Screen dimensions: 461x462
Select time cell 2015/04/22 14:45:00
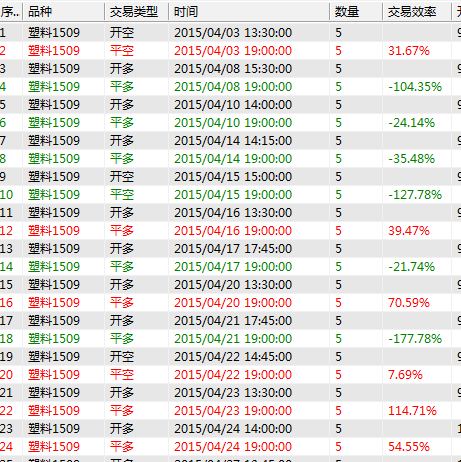click(233, 357)
